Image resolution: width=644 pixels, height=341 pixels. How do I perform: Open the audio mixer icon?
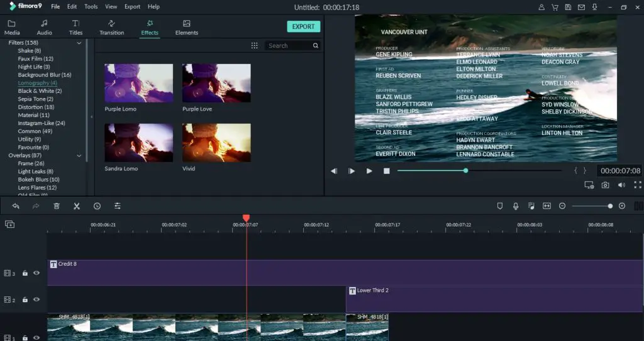click(531, 206)
